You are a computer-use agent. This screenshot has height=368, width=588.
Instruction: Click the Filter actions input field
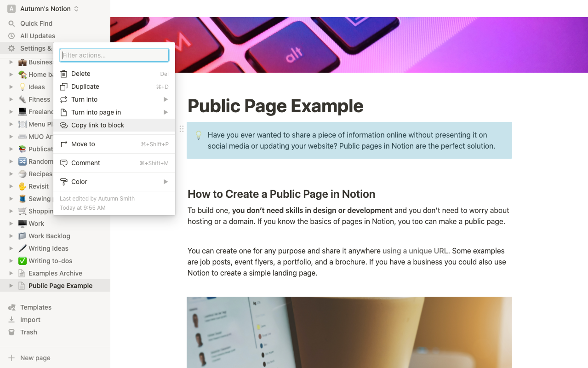pyautogui.click(x=114, y=55)
